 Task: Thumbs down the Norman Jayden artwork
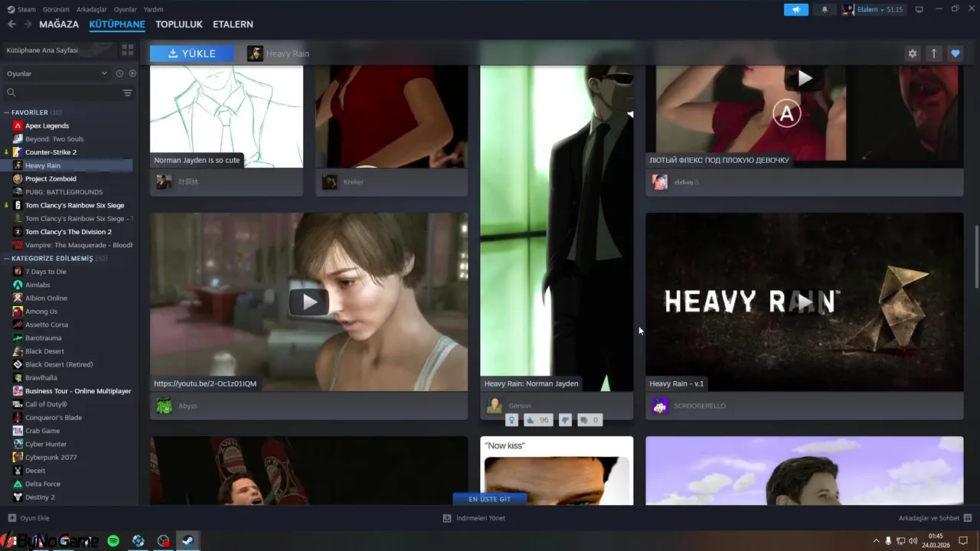(565, 419)
